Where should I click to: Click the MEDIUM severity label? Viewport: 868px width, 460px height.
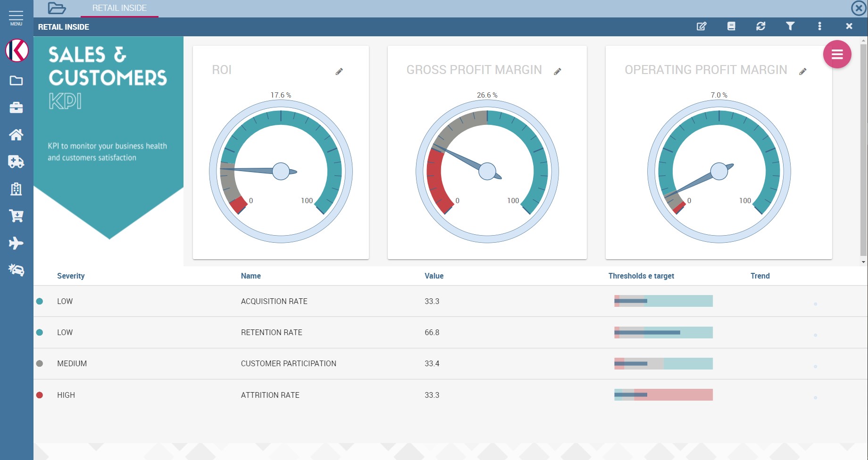72,363
